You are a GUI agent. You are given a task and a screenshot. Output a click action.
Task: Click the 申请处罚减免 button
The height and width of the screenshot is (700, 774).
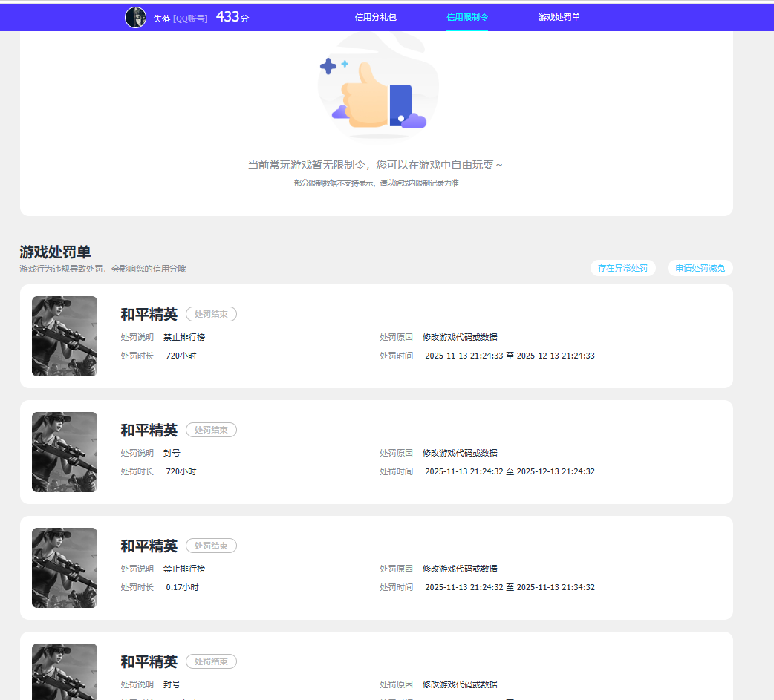click(700, 268)
